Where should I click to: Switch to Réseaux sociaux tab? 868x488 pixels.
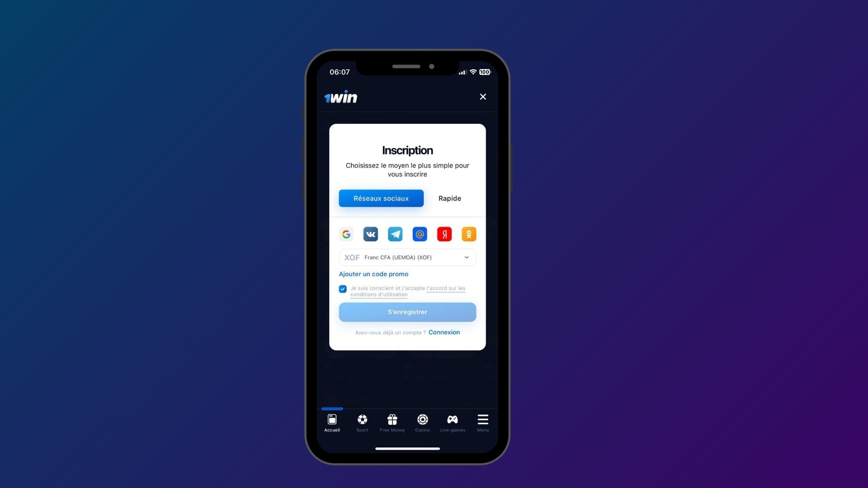(x=381, y=198)
